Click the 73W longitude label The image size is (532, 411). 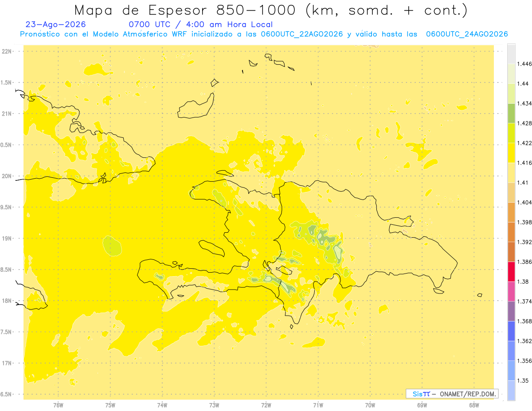click(x=214, y=405)
